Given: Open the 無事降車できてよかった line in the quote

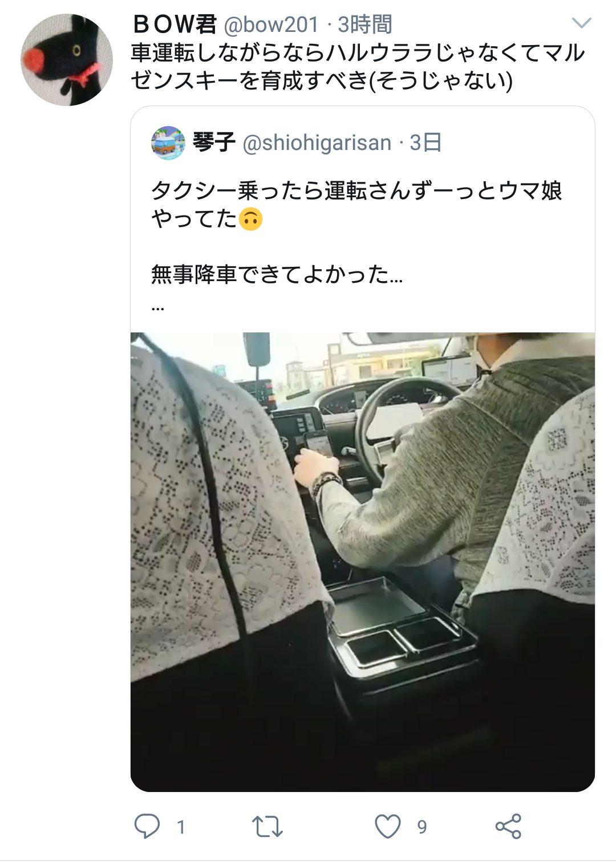Looking at the screenshot, I should pyautogui.click(x=277, y=275).
